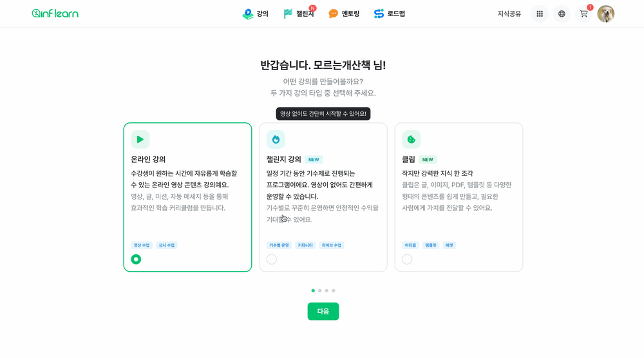Click the green 다음 button

(x=323, y=311)
